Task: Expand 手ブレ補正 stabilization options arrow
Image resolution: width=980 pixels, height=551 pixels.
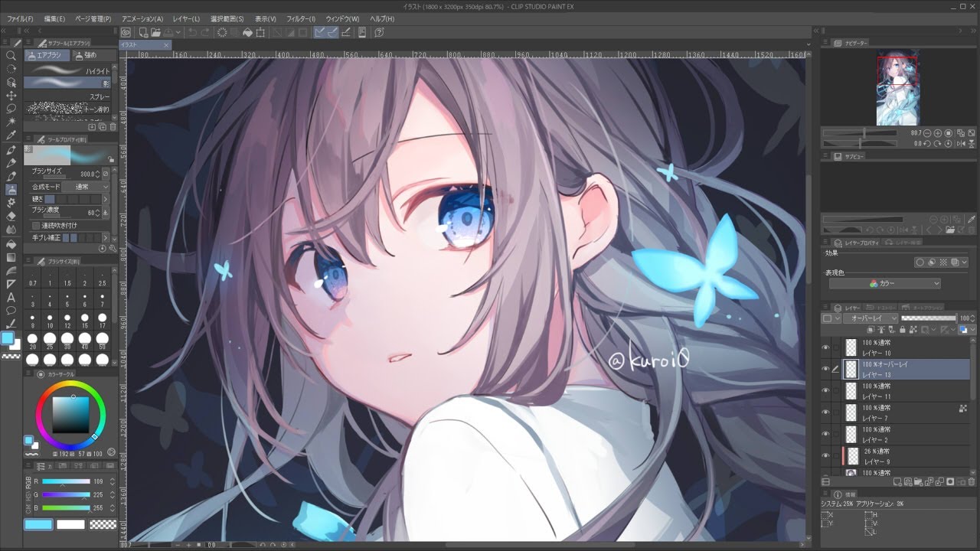Action: pos(105,238)
